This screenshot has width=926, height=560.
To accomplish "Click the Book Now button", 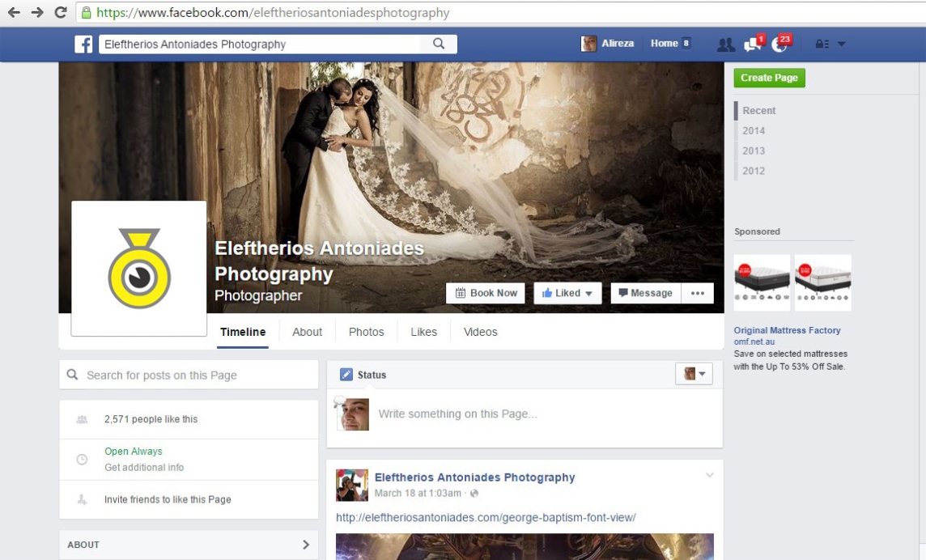I will [486, 294].
